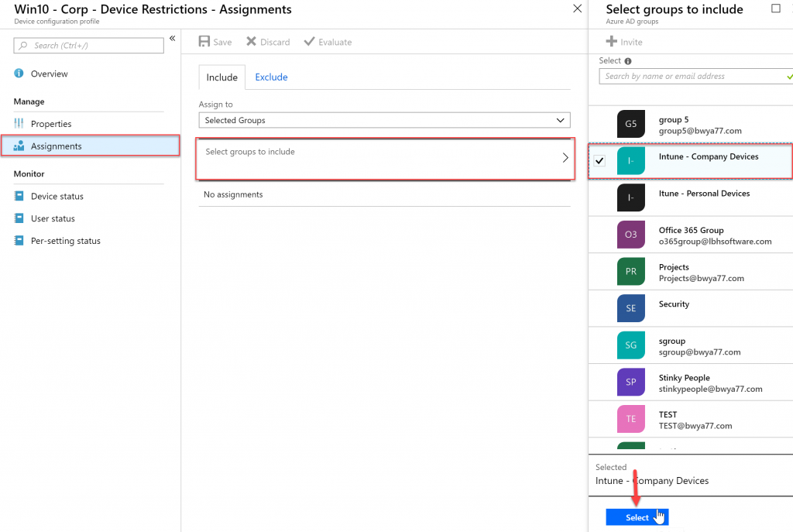Click the PR Projects avatar
This screenshot has width=793, height=532.
(x=630, y=272)
